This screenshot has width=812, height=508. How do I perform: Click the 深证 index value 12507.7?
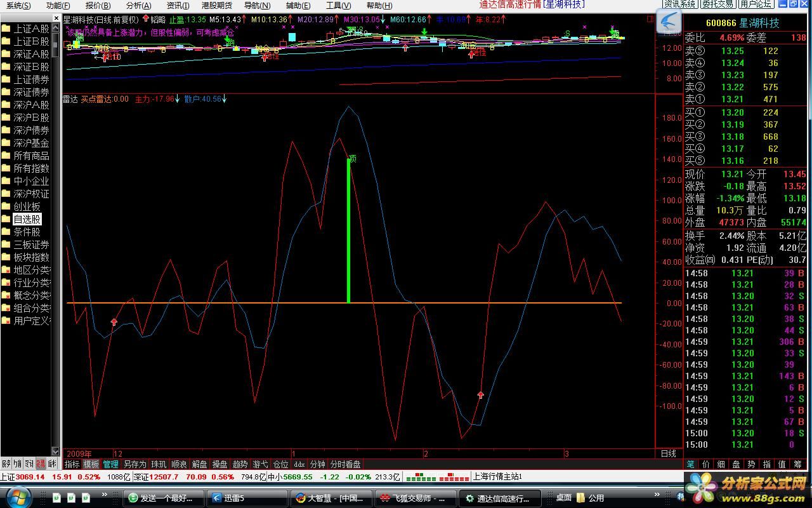point(164,477)
